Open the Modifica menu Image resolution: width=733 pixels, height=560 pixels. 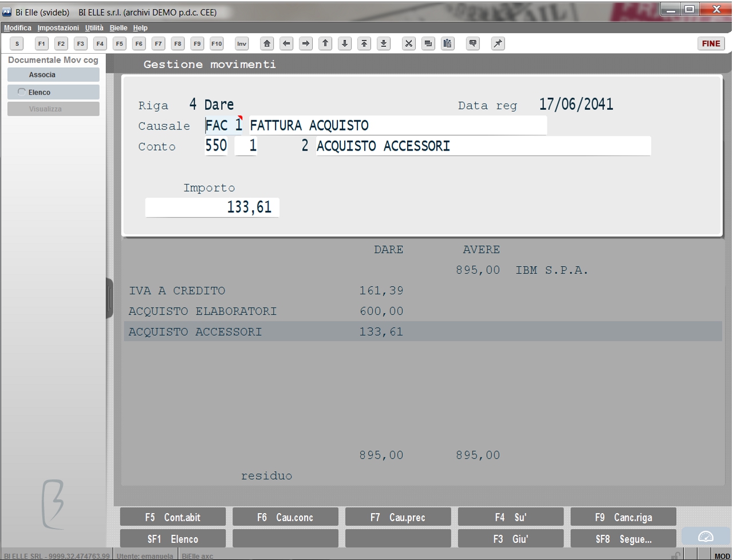coord(18,27)
